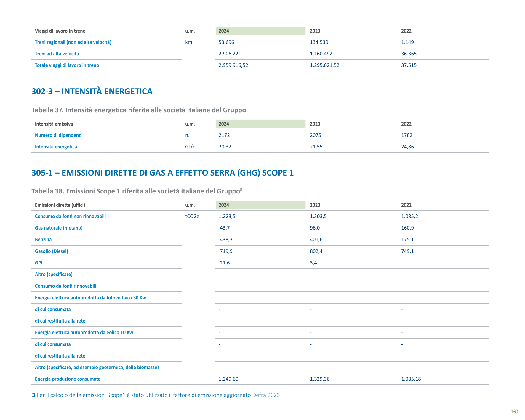Select the heading '305-1 – EMISSIONI DIRETTE DI GAS A EFFETTO SERRA (GHG) SCOPE 1'
525x420 pixels.
pos(163,173)
